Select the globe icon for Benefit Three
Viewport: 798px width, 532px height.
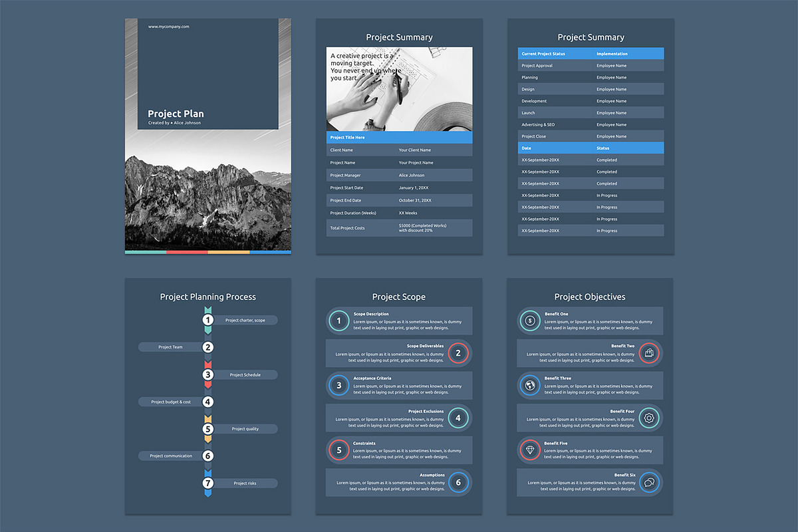[529, 386]
